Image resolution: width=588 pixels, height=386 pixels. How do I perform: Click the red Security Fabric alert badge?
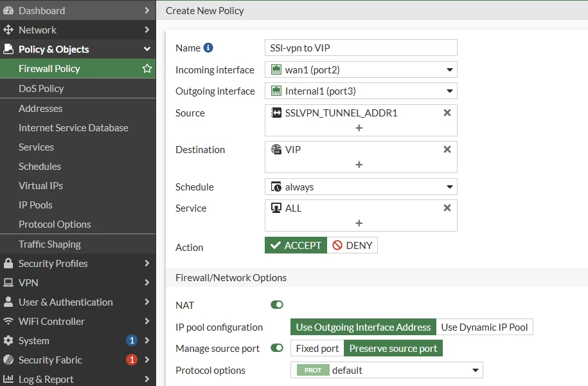[x=132, y=360]
